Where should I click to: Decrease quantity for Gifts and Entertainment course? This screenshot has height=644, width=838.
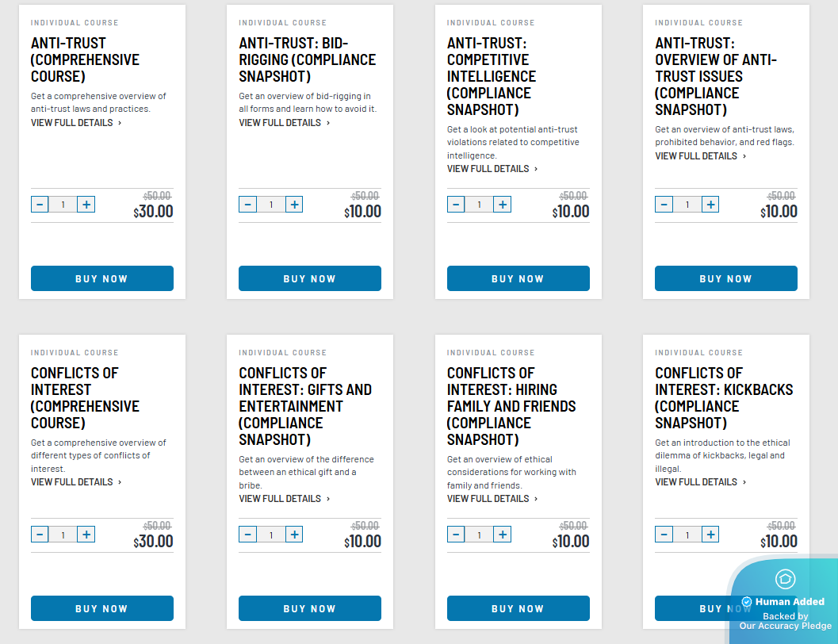(247, 535)
